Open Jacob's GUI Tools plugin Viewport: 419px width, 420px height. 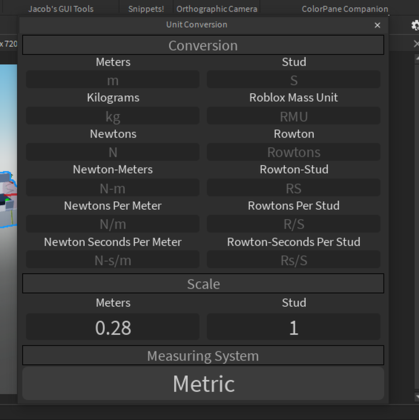coord(61,9)
